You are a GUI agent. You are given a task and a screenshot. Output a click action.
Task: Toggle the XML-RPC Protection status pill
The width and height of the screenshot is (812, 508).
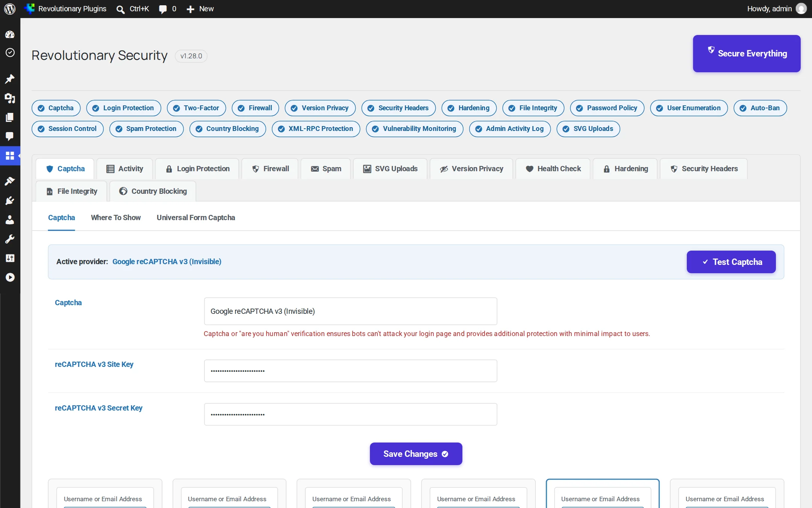pos(316,129)
